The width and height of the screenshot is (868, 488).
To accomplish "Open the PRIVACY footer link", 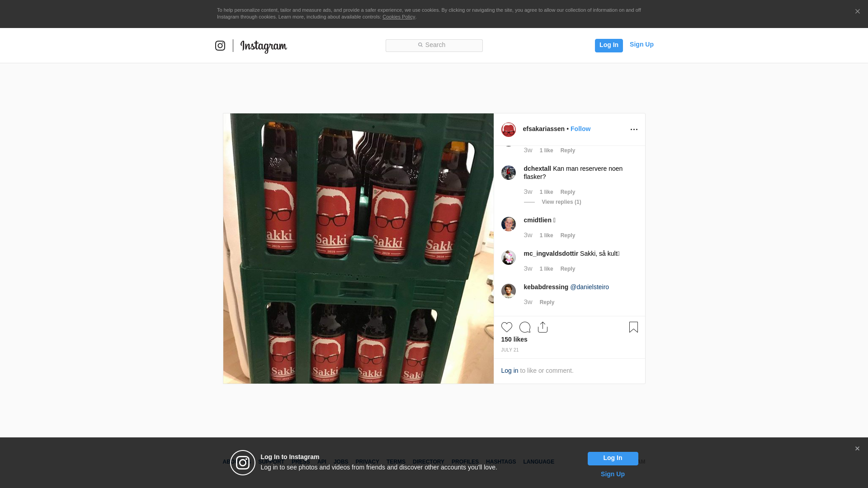I will pos(367,462).
